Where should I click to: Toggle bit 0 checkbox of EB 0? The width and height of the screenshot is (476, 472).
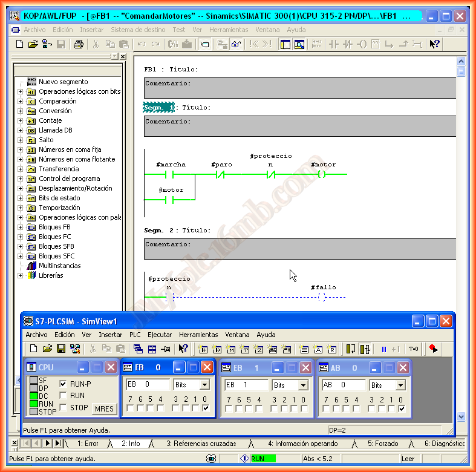click(206, 408)
